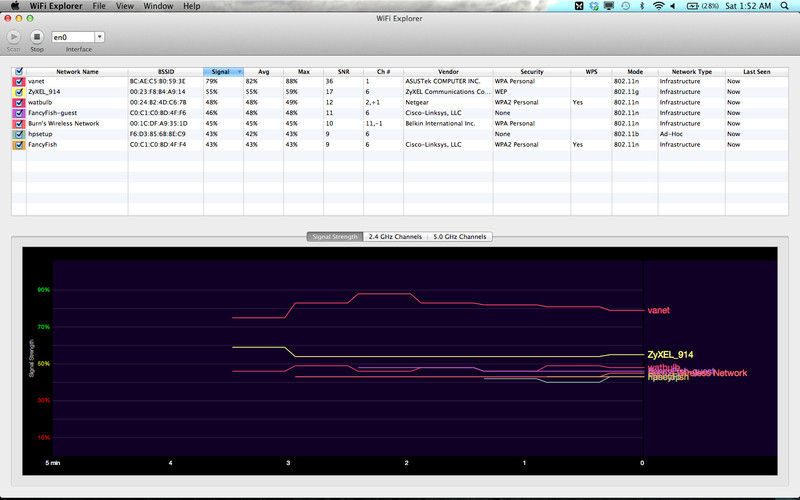Screen dimensions: 800x500
Task: Open the File menu
Action: (x=99, y=6)
